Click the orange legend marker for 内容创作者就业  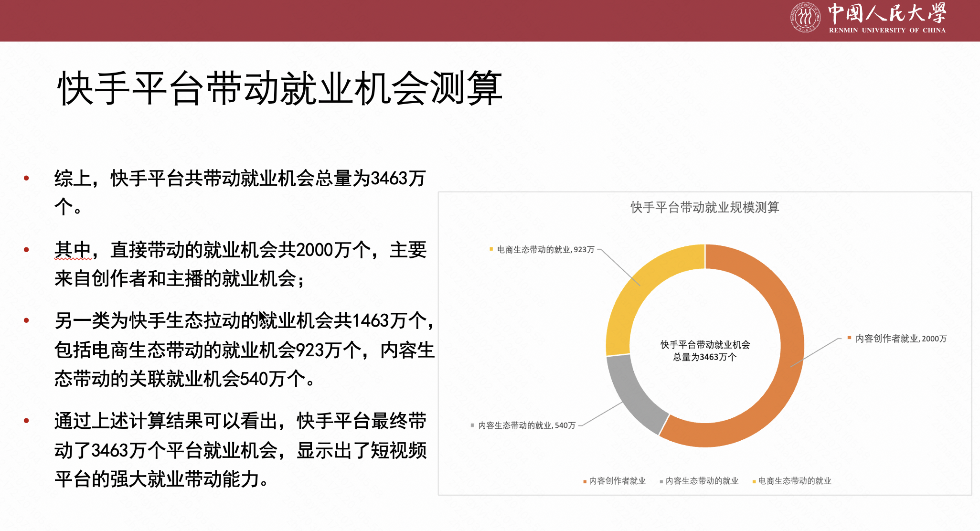(585, 481)
